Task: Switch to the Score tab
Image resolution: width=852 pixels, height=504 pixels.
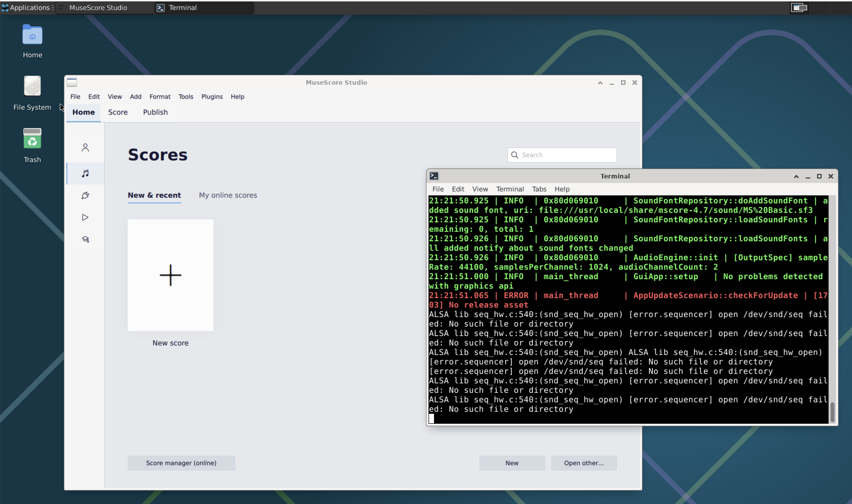Action: pos(117,112)
